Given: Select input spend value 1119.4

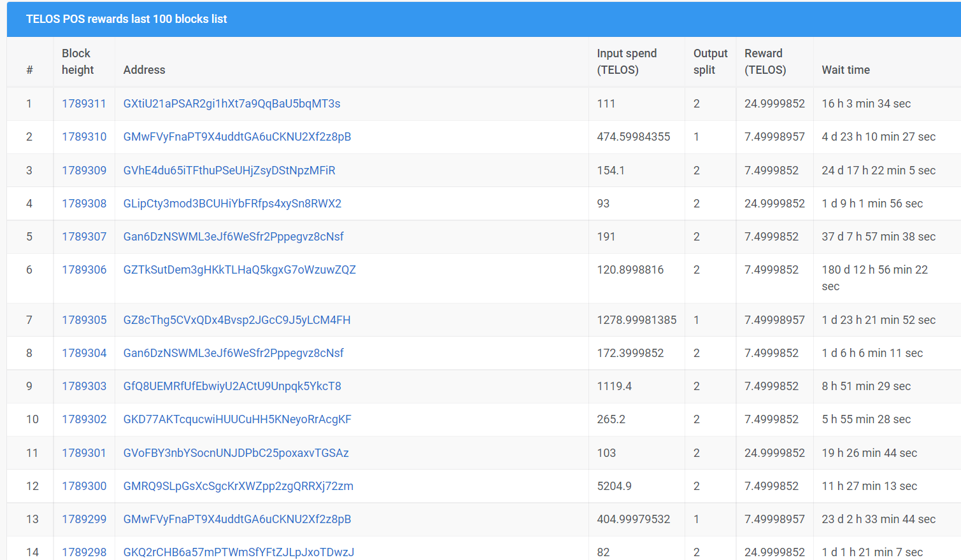Looking at the screenshot, I should (615, 386).
